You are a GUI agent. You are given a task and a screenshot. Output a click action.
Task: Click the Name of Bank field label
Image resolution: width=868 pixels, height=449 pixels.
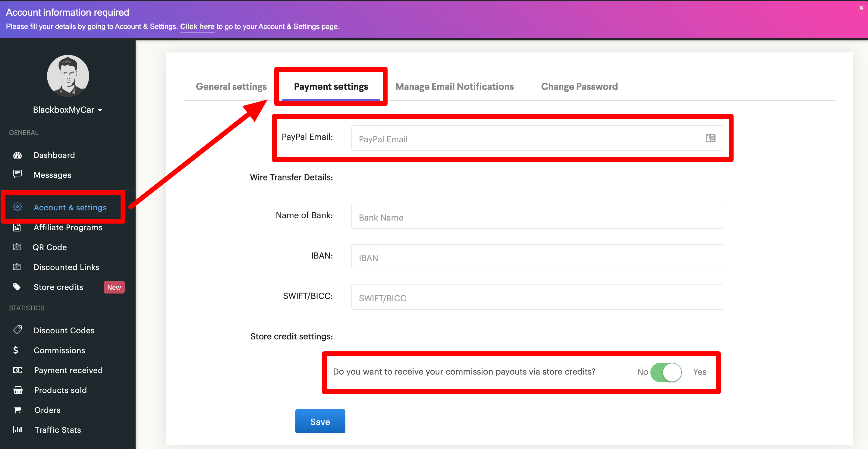(x=304, y=215)
